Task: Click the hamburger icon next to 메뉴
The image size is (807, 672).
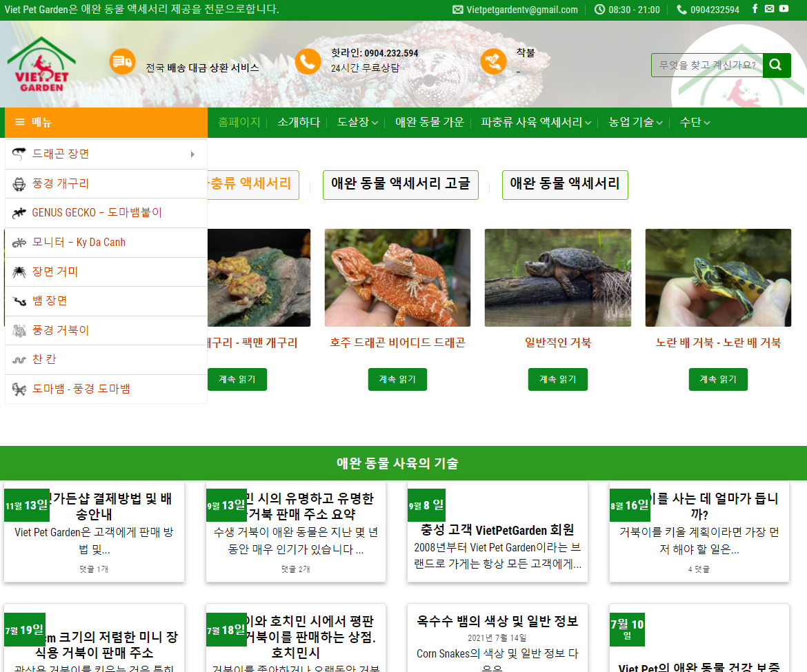Action: 20,122
